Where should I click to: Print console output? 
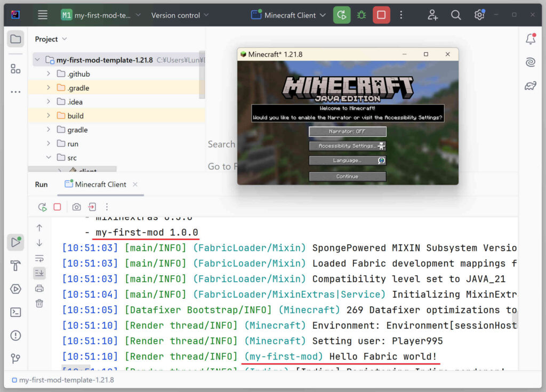point(39,288)
